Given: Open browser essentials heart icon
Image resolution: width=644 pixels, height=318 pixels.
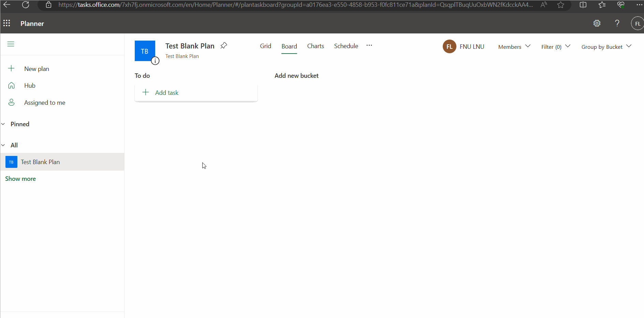Looking at the screenshot, I should tap(621, 5).
